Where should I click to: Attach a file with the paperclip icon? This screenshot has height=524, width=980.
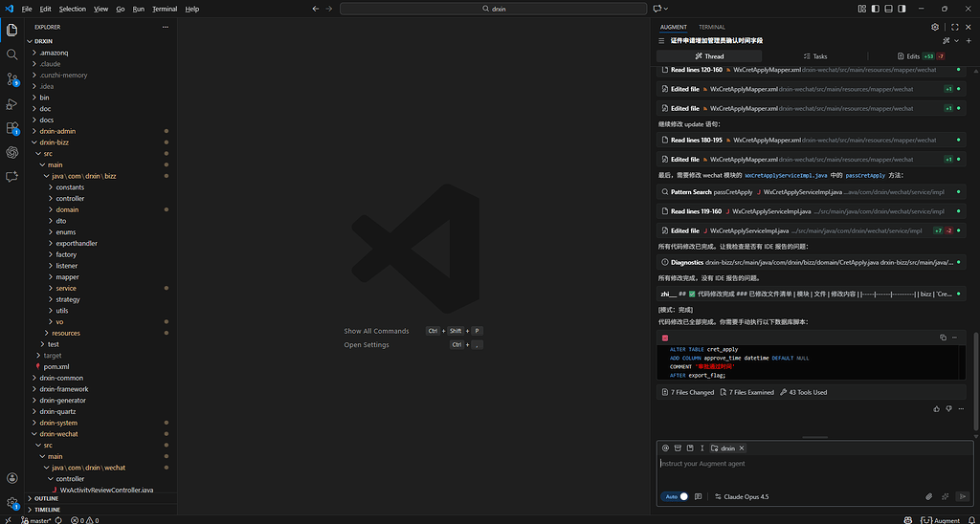(x=928, y=496)
